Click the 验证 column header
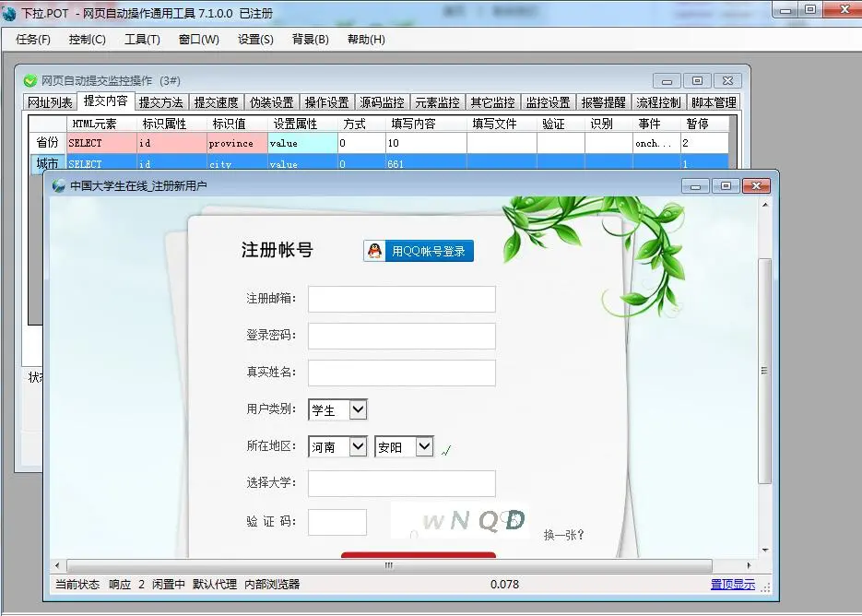 561,124
